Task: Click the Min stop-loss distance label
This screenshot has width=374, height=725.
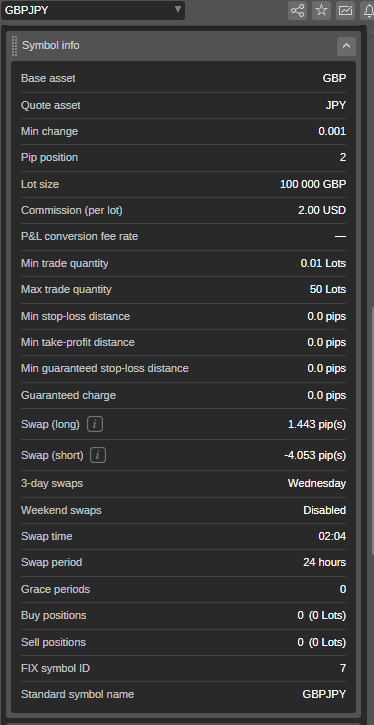Action: [x=75, y=316]
